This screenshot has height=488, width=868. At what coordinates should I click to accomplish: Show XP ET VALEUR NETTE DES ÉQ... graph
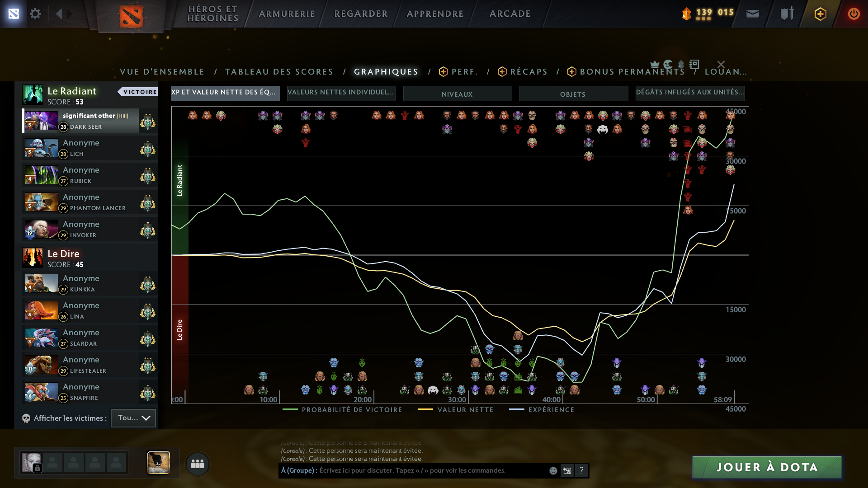coord(225,94)
